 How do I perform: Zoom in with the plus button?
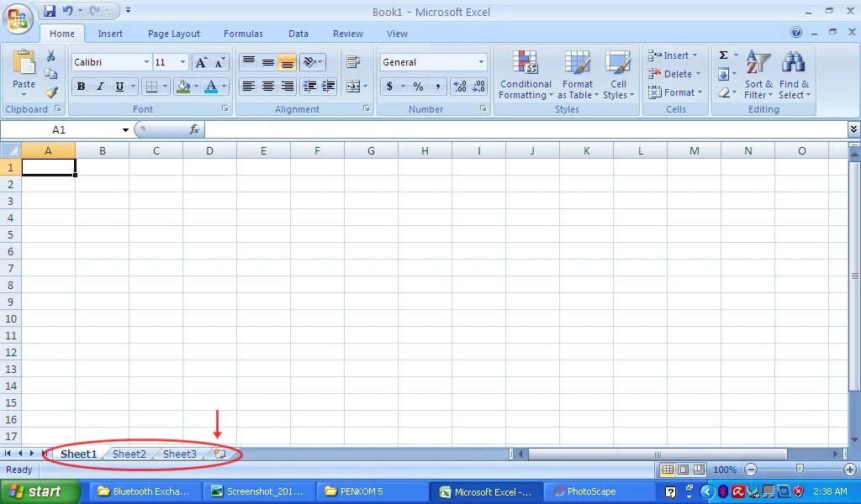849,470
